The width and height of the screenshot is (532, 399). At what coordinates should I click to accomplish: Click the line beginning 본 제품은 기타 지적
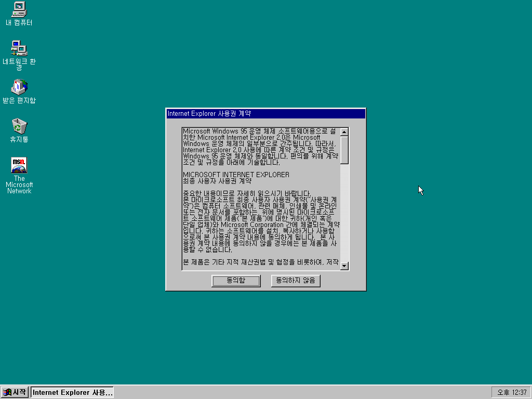tap(261, 262)
